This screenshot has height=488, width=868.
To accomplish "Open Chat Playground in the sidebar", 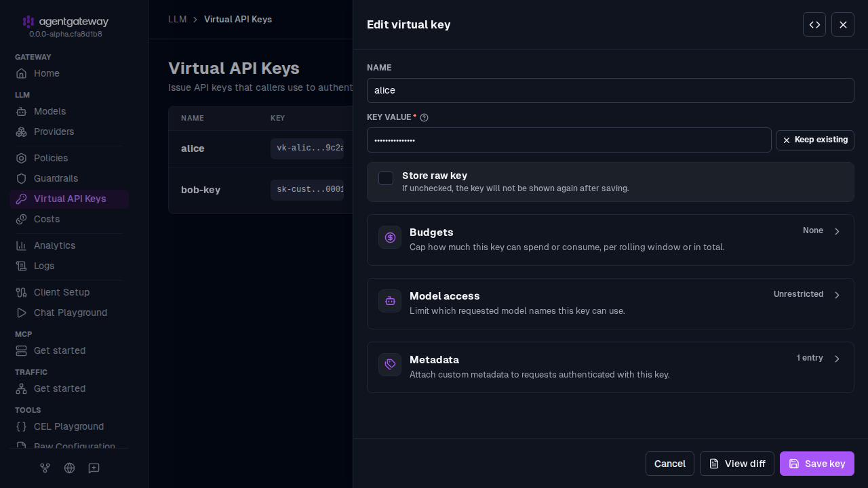I will (70, 312).
